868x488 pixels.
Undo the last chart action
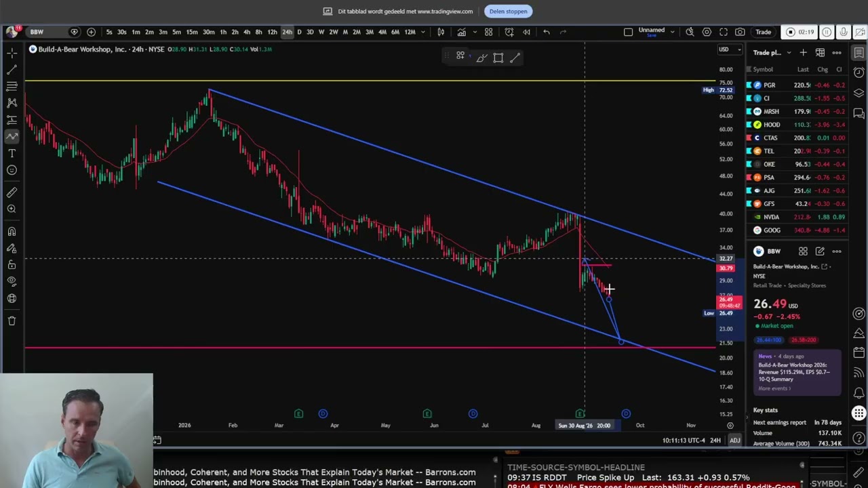547,32
